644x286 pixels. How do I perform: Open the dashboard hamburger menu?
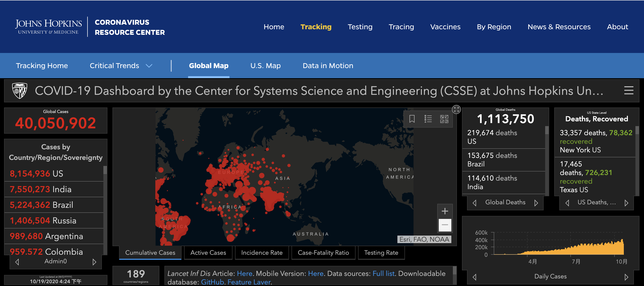pyautogui.click(x=629, y=91)
